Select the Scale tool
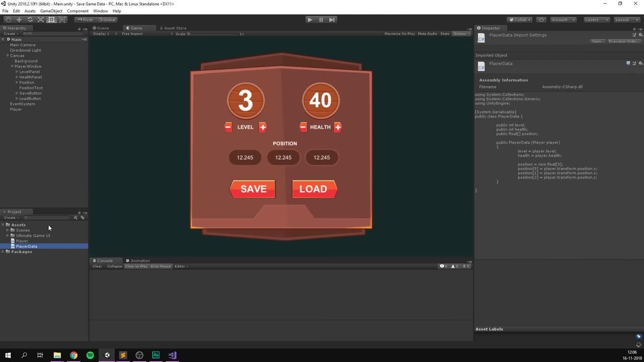This screenshot has width=644, height=362. tap(41, 20)
